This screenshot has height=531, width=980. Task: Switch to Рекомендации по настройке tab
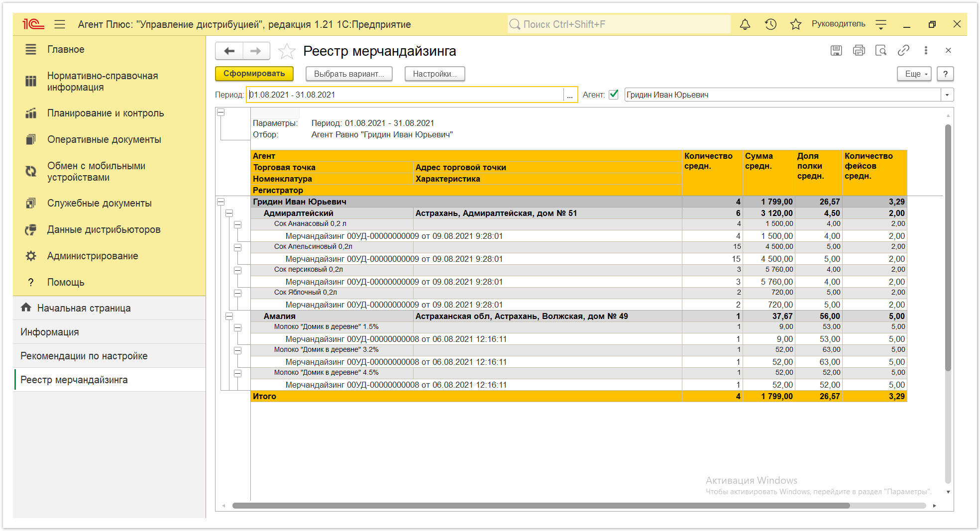[109, 356]
